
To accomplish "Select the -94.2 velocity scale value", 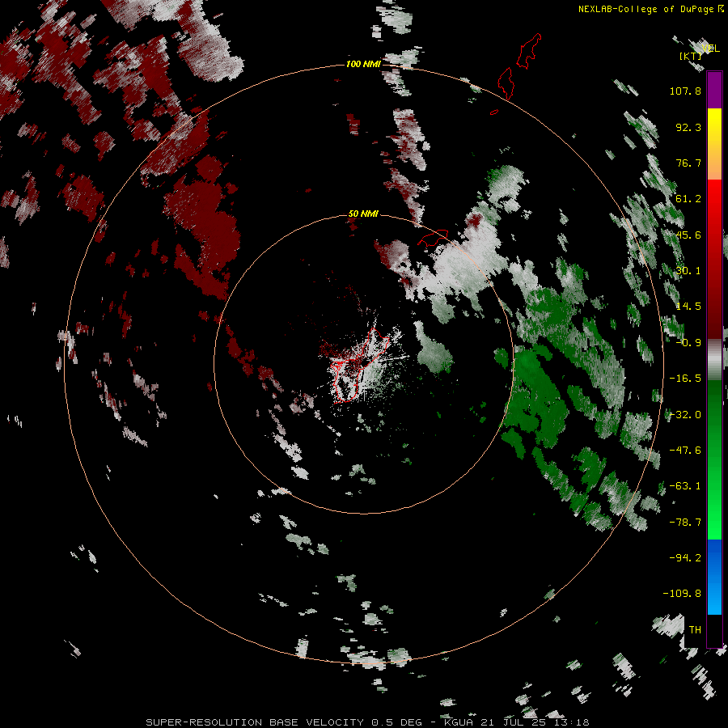I will [685, 557].
